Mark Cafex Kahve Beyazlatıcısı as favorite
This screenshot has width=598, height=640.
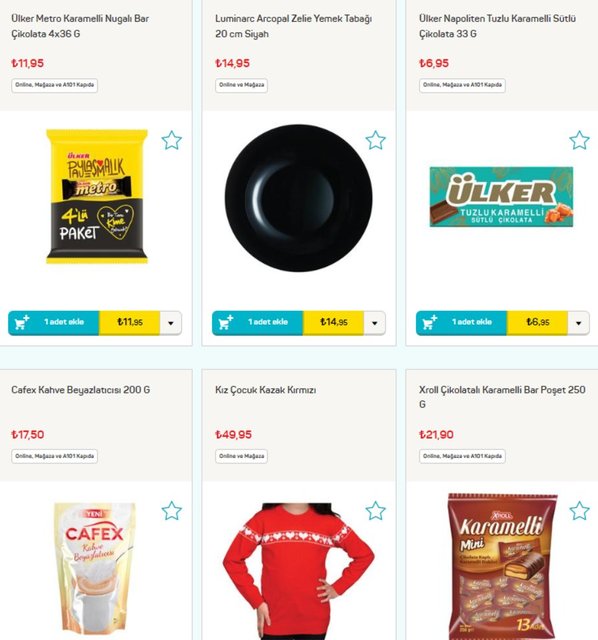171,511
